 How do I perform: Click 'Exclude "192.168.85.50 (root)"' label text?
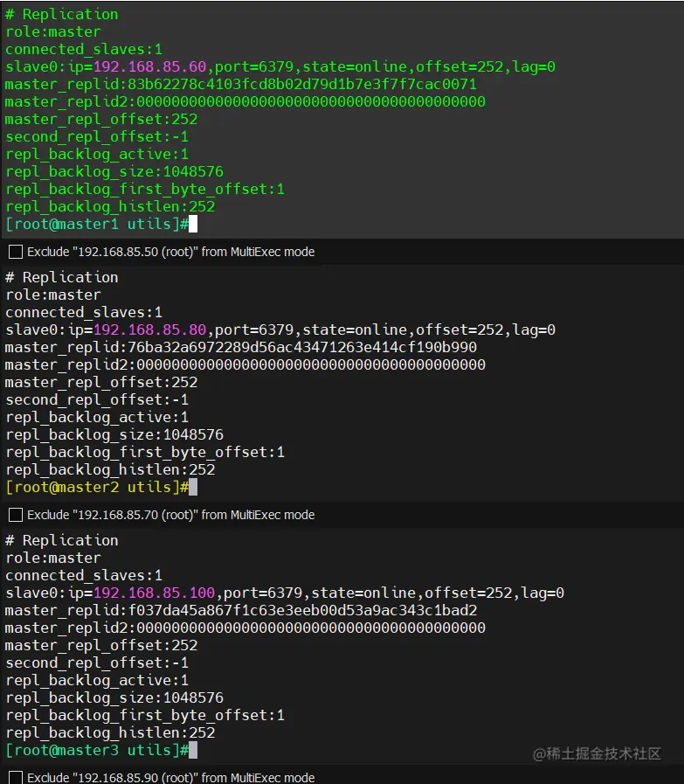171,252
